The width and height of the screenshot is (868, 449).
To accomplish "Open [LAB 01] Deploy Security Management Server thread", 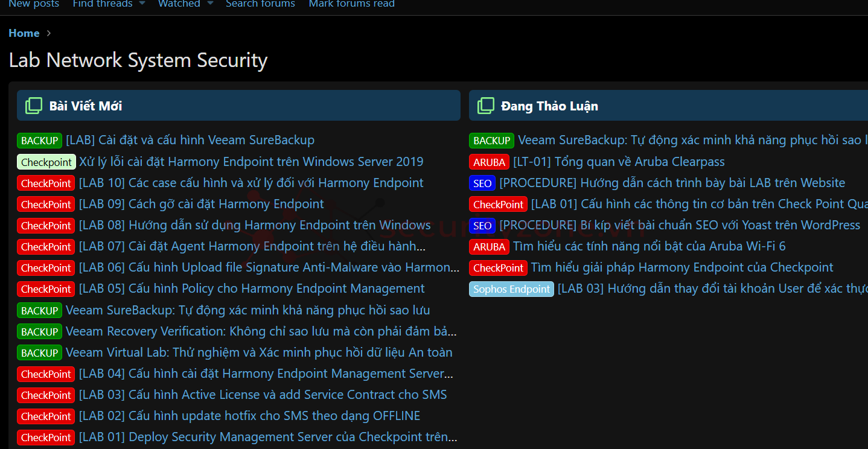I will click(x=268, y=437).
